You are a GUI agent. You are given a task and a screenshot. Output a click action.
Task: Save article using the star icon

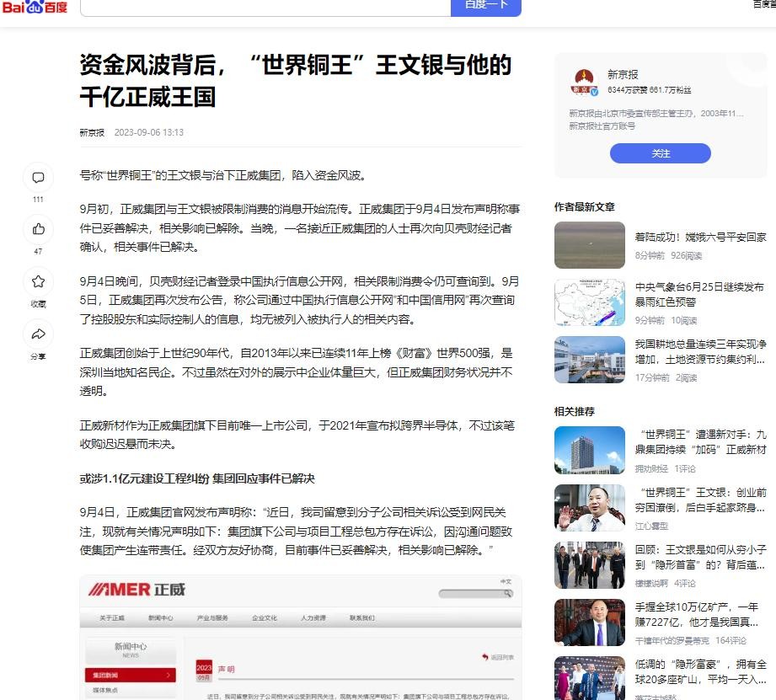click(x=38, y=282)
